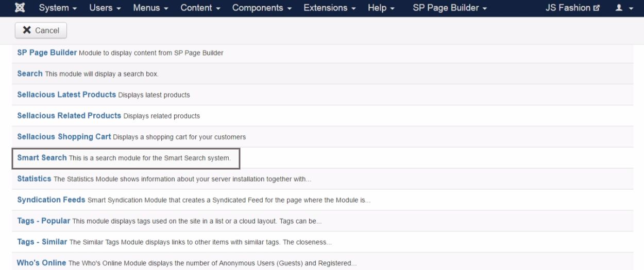Click 'The Who's Online Module displays' description
Image resolution: width=644 pixels, height=270 pixels.
pos(212,263)
